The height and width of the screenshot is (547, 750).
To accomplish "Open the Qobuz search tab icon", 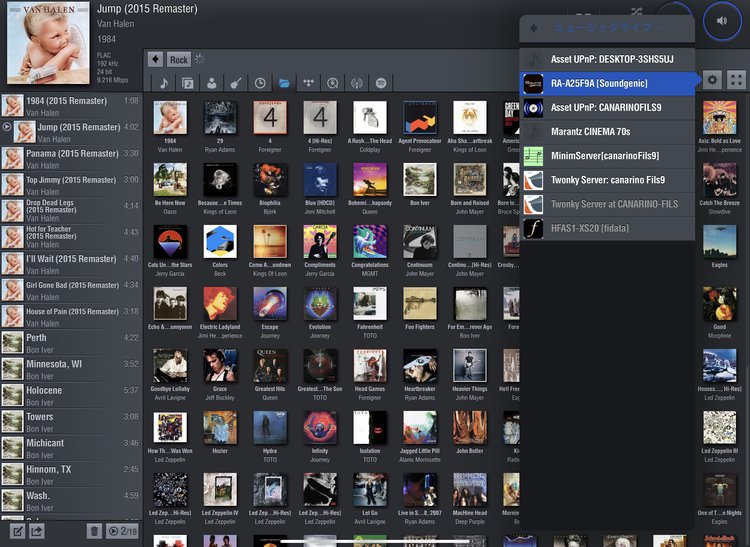I will click(332, 83).
